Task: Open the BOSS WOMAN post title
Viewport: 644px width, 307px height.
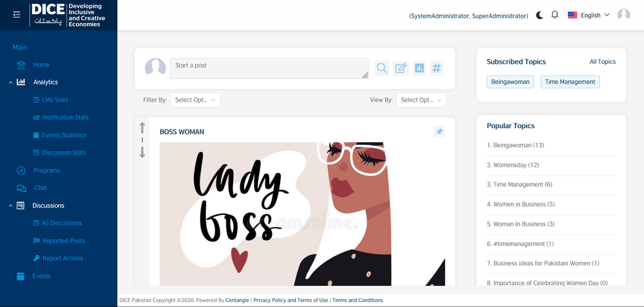Action: click(x=182, y=132)
